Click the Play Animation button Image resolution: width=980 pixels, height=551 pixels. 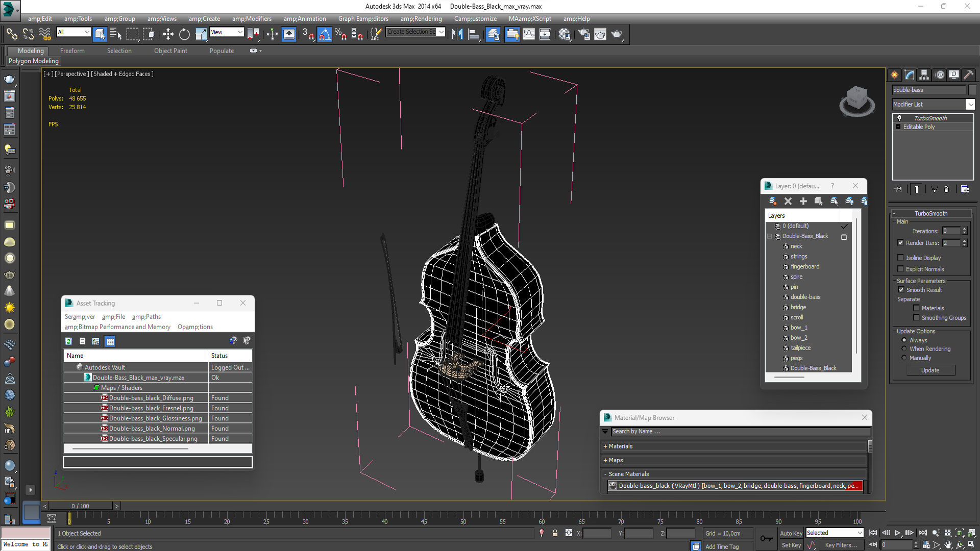point(897,533)
